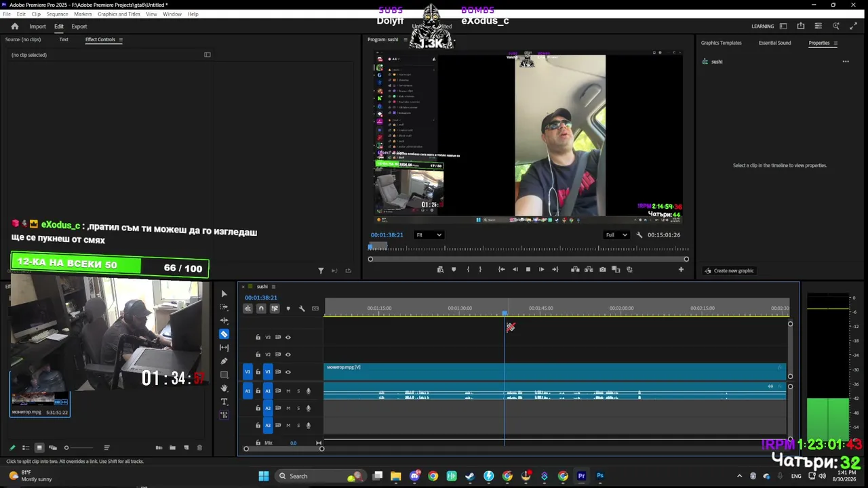The width and height of the screenshot is (868, 488).
Task: Open timeline display settings wrench
Action: [x=302, y=308]
